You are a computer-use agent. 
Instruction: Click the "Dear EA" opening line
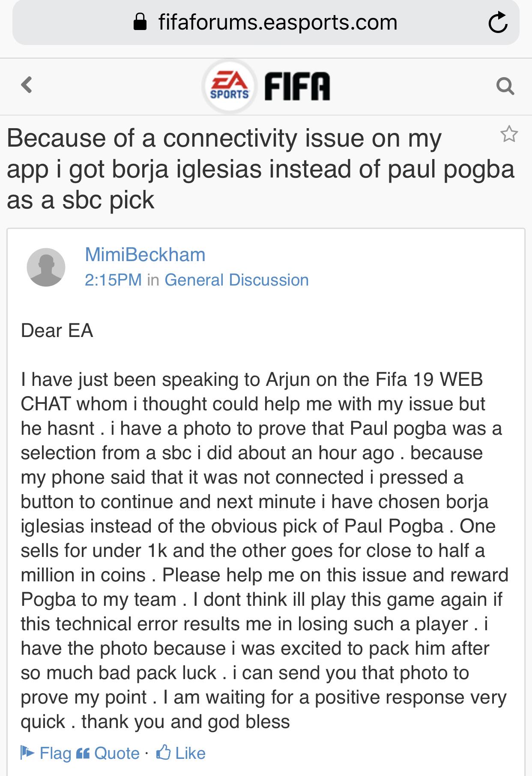pyautogui.click(x=57, y=331)
